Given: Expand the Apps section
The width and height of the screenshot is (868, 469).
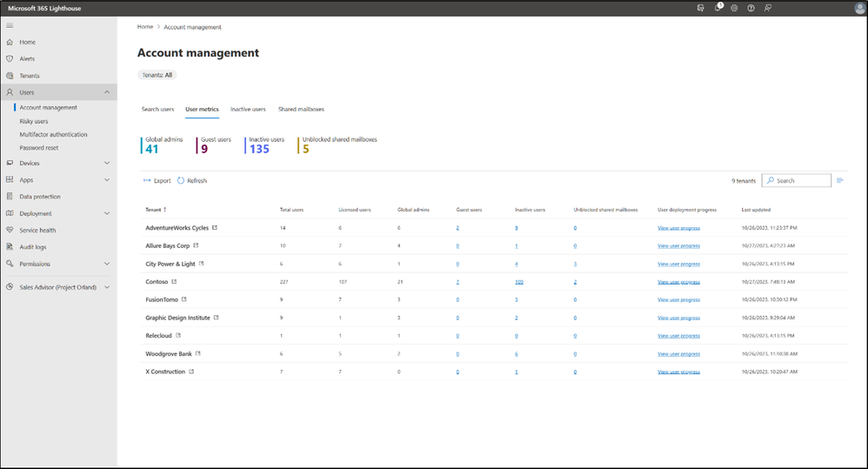Looking at the screenshot, I should tap(107, 180).
